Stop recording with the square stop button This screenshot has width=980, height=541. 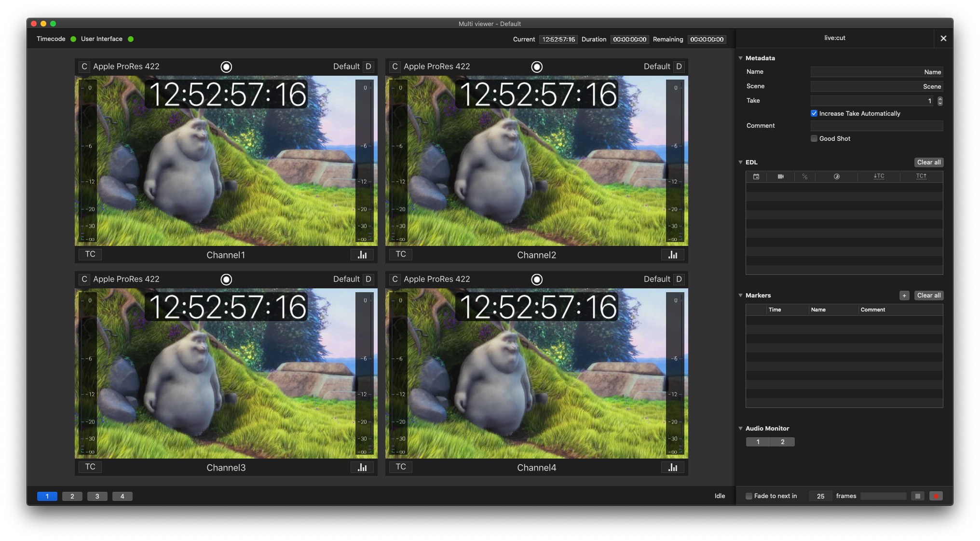[x=918, y=496]
